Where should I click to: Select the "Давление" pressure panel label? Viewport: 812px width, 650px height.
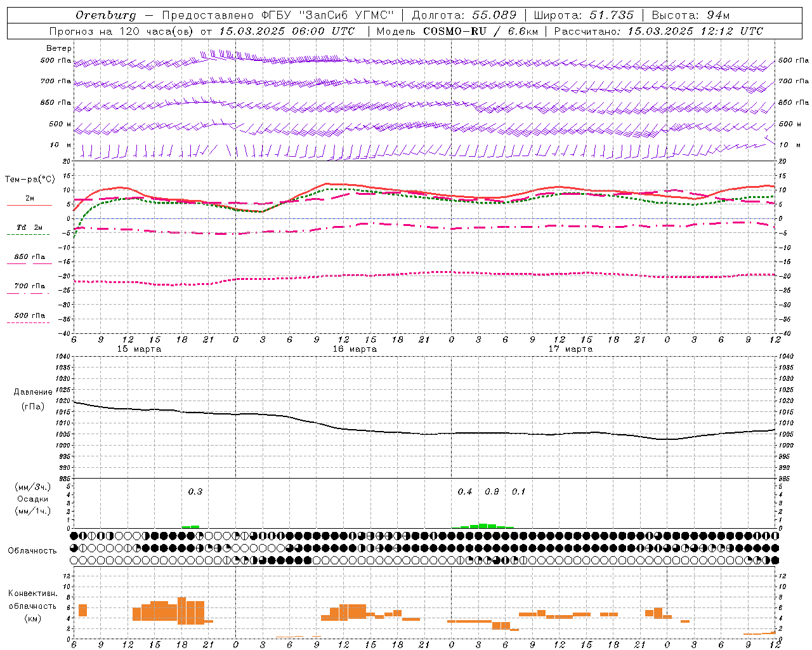(x=33, y=392)
